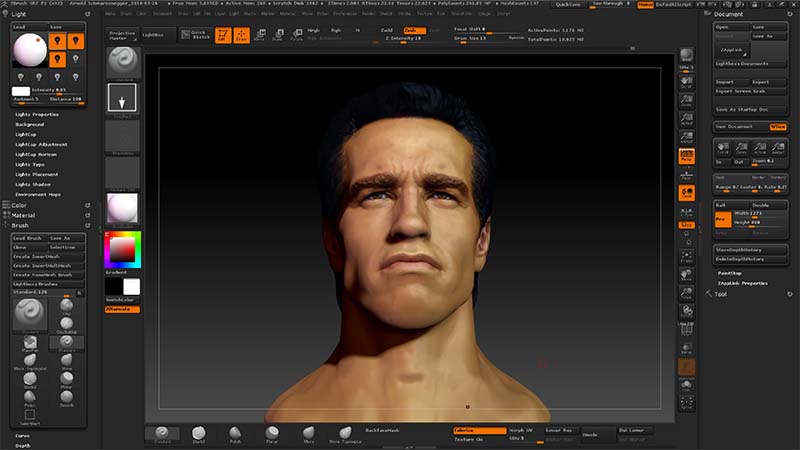Click the Width value field in Document palette
The width and height of the screenshot is (800, 450).
point(759,214)
